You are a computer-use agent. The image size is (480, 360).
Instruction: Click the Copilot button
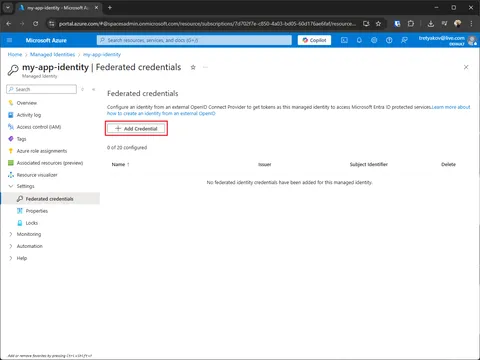click(x=314, y=40)
